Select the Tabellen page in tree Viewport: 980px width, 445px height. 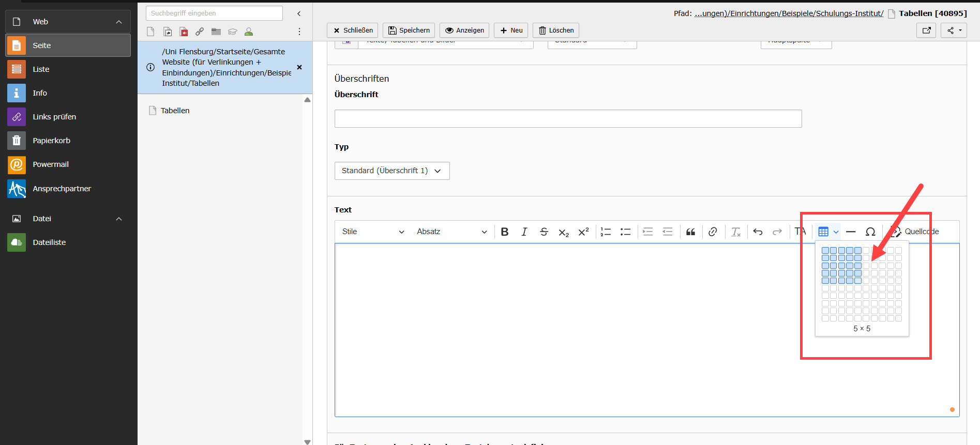click(x=175, y=111)
